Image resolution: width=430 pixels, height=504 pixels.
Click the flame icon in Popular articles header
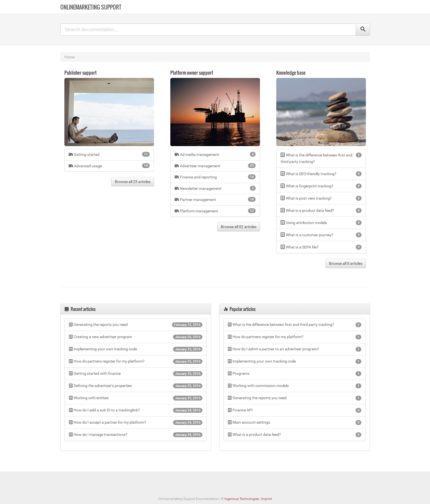(226, 309)
